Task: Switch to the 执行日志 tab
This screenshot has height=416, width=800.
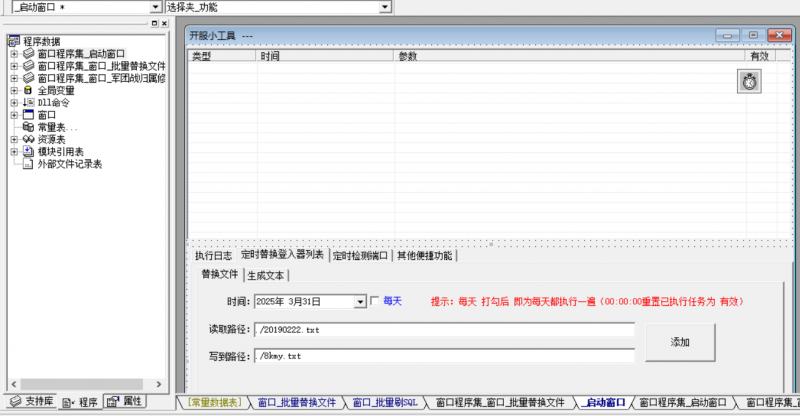Action: click(x=212, y=256)
